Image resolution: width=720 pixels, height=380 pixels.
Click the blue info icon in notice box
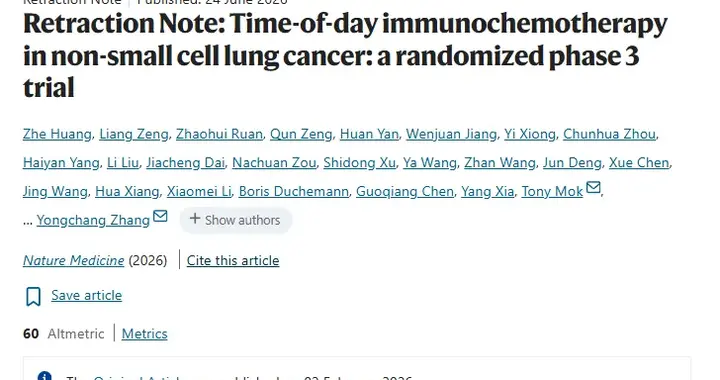coord(44,376)
